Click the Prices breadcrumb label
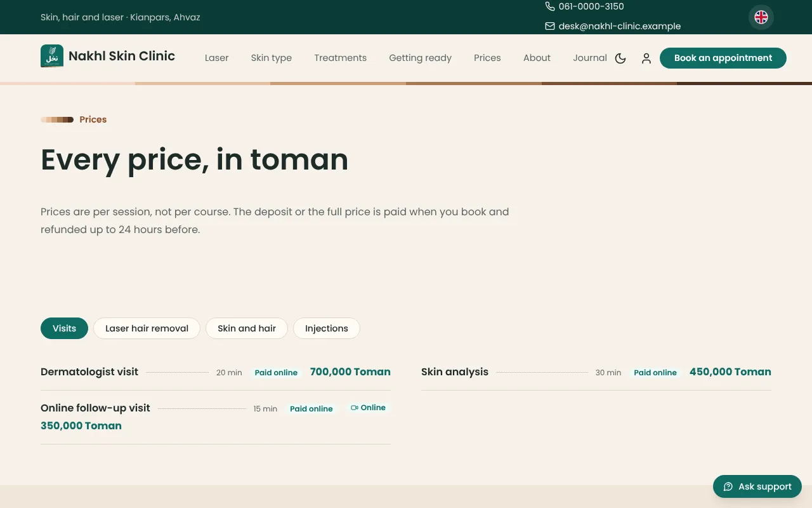This screenshot has width=812, height=508. pos(93,119)
